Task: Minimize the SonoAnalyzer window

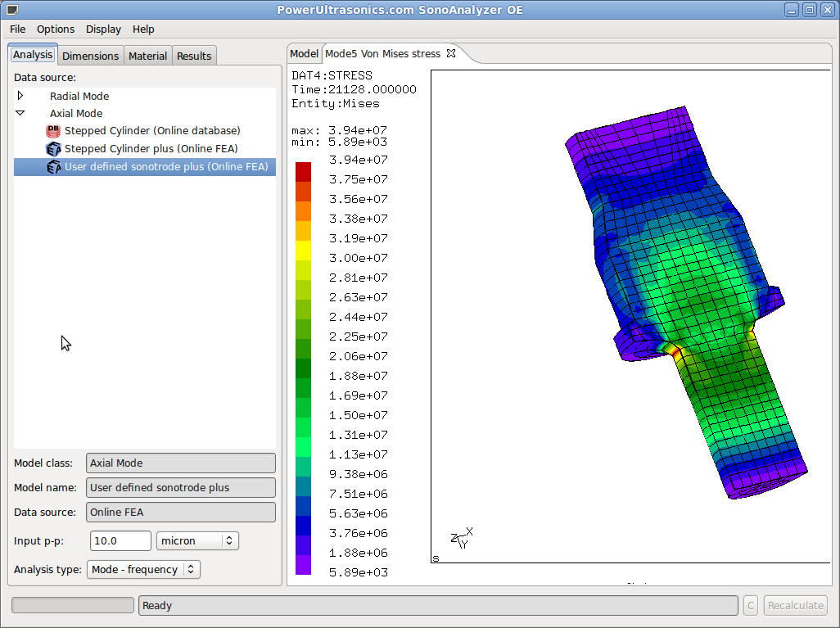Action: tap(792, 10)
